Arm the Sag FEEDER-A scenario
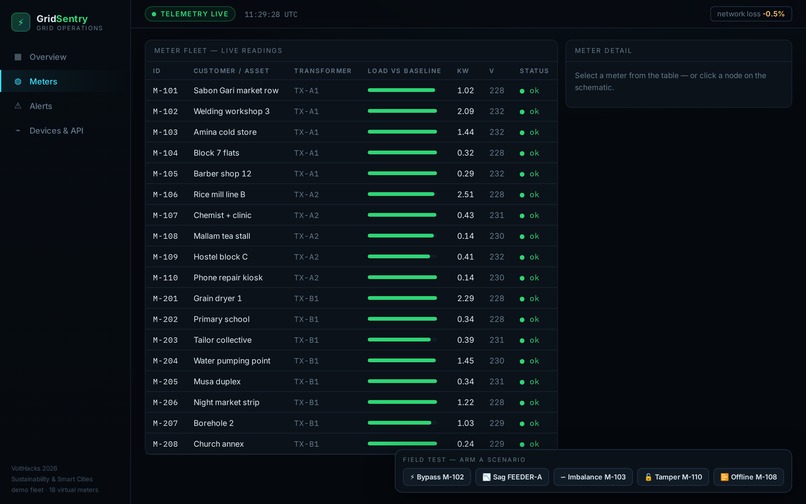The height and width of the screenshot is (504, 806). tap(512, 477)
